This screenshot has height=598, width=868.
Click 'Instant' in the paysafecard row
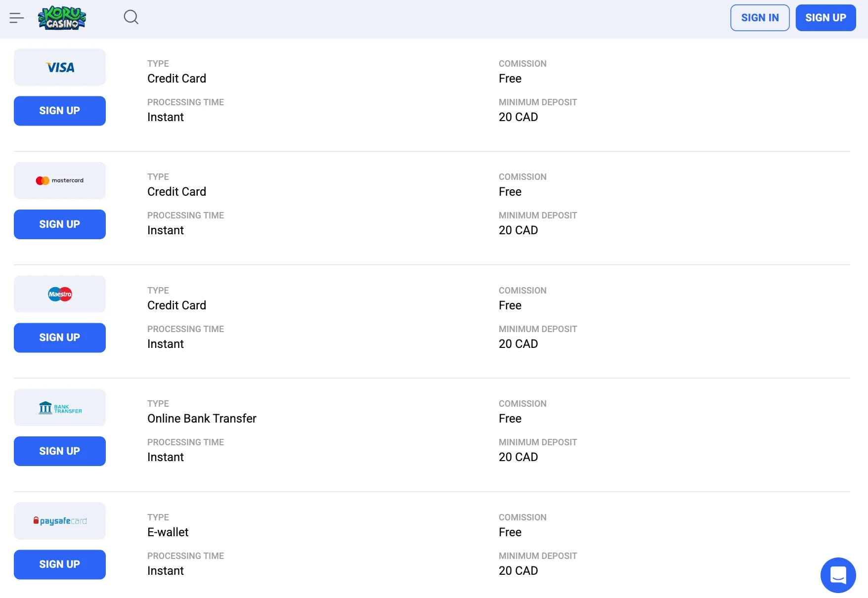tap(166, 571)
